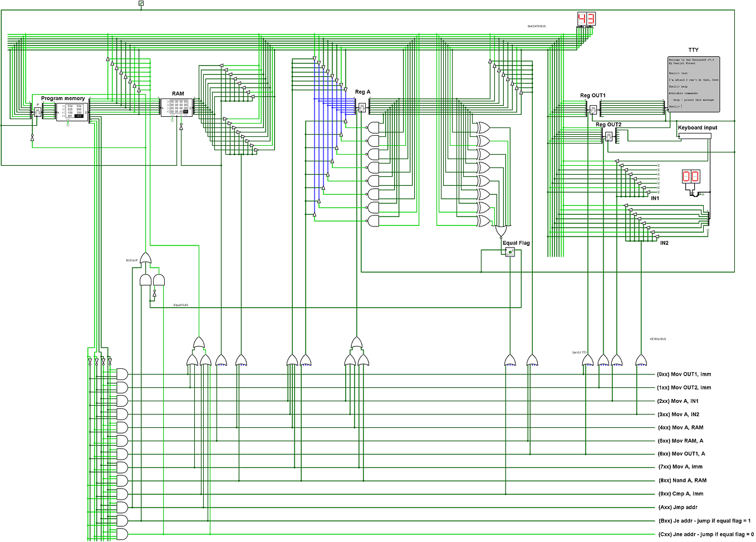Select the OR gate above BUS to IP label
756x542 pixels.
tap(146, 257)
